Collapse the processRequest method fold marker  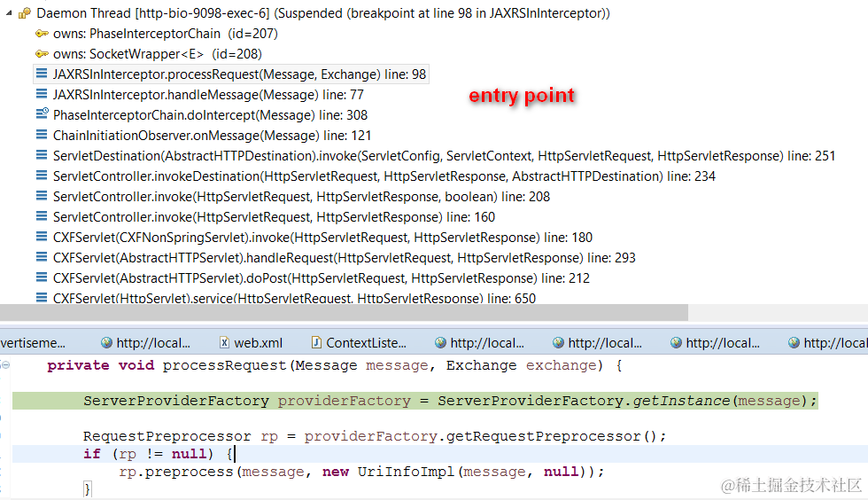(x=5, y=364)
